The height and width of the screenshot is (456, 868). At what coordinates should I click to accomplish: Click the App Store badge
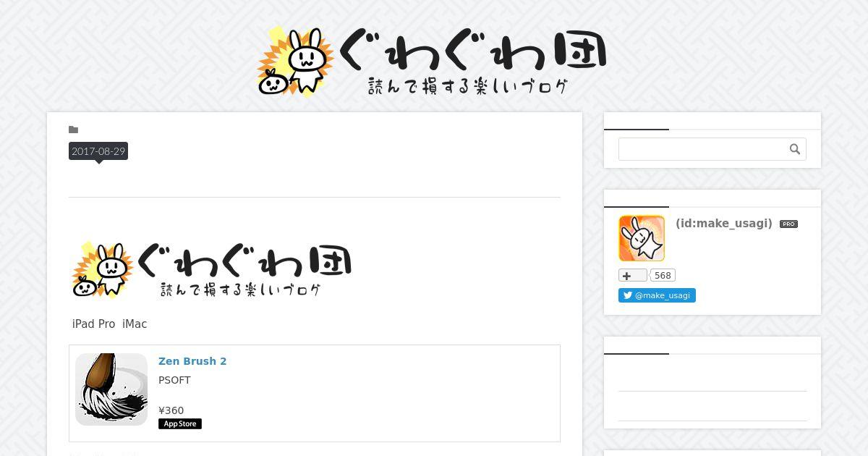(x=180, y=424)
